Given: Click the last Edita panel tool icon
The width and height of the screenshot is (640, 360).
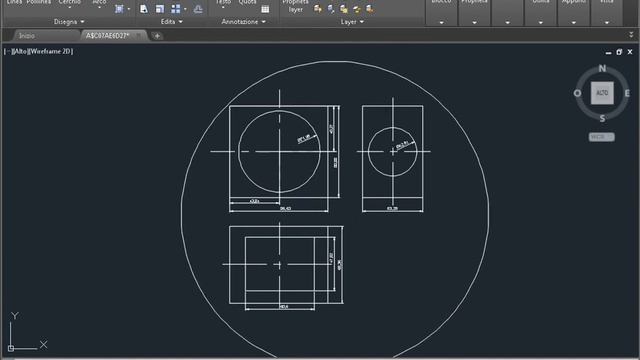Looking at the screenshot, I should pyautogui.click(x=198, y=9).
